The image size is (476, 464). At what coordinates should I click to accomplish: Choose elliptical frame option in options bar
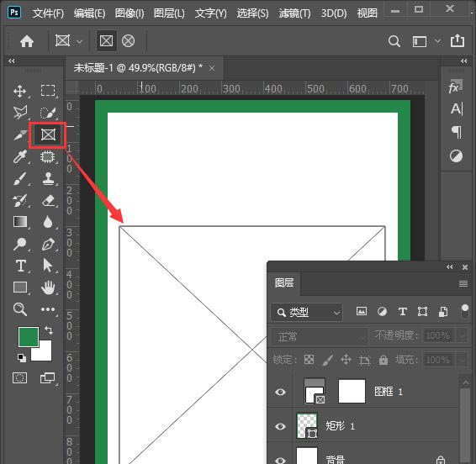128,40
